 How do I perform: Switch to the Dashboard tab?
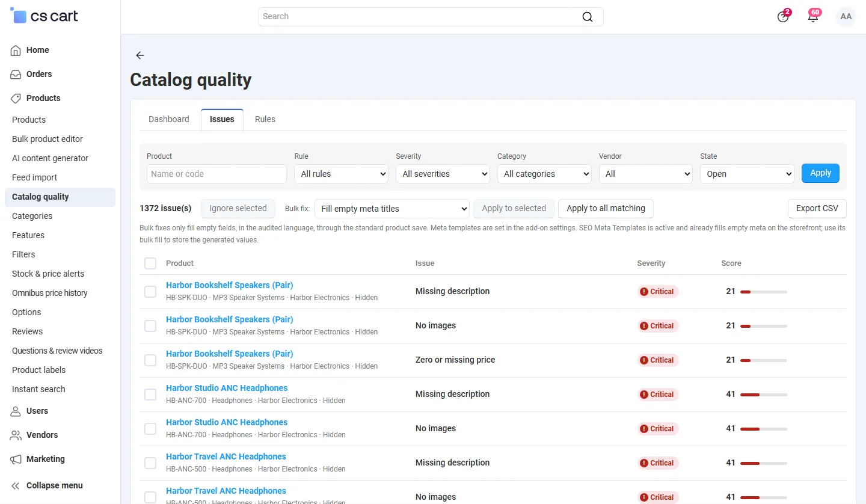[x=169, y=119]
